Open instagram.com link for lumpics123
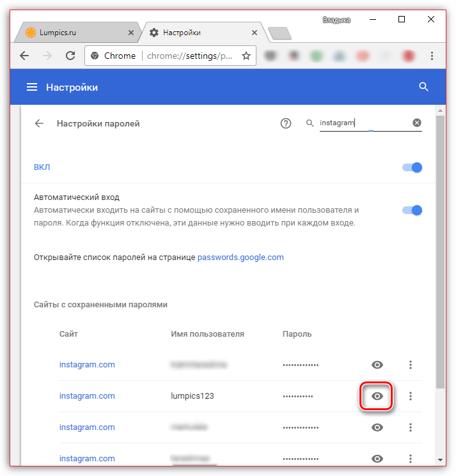 tap(87, 396)
